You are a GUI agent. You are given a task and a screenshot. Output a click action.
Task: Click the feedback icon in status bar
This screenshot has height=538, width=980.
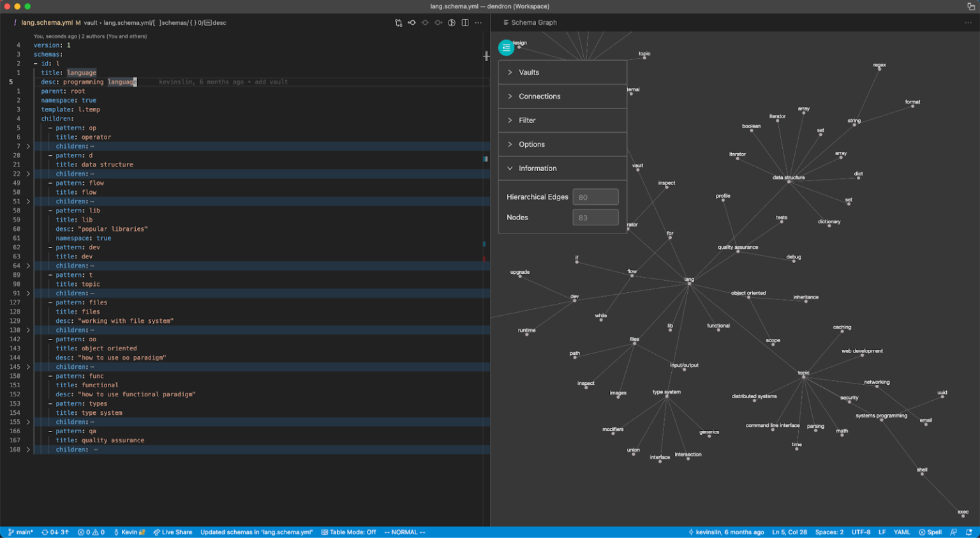954,532
